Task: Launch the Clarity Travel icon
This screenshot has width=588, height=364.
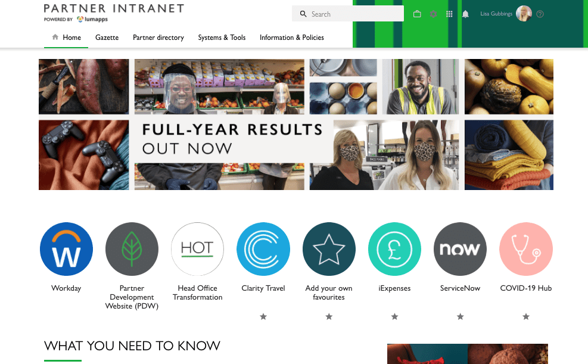Action: 263,249
